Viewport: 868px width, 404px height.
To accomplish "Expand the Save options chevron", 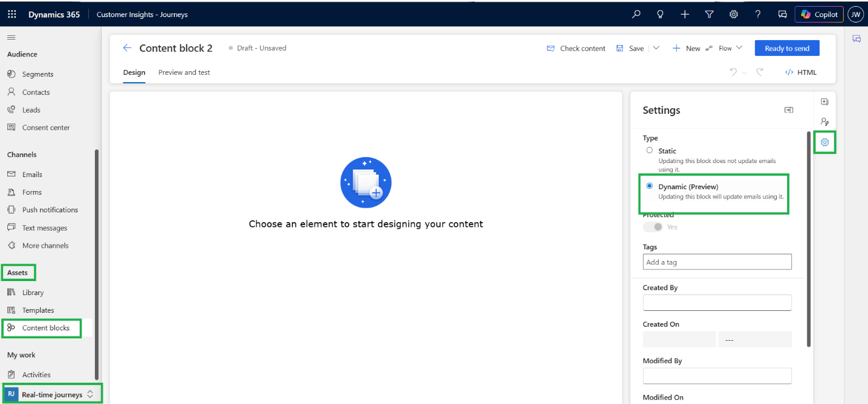I will [656, 48].
